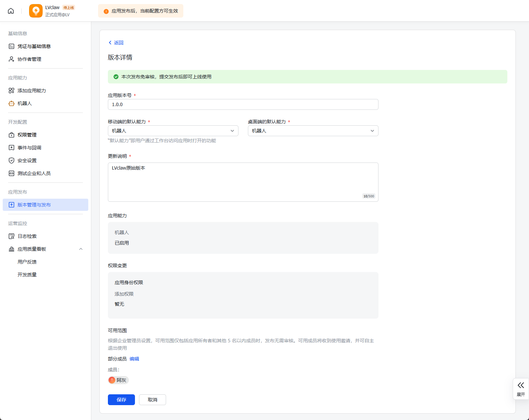529x420 pixels.
Task: Click the collaborator management person icon
Action: 11,59
